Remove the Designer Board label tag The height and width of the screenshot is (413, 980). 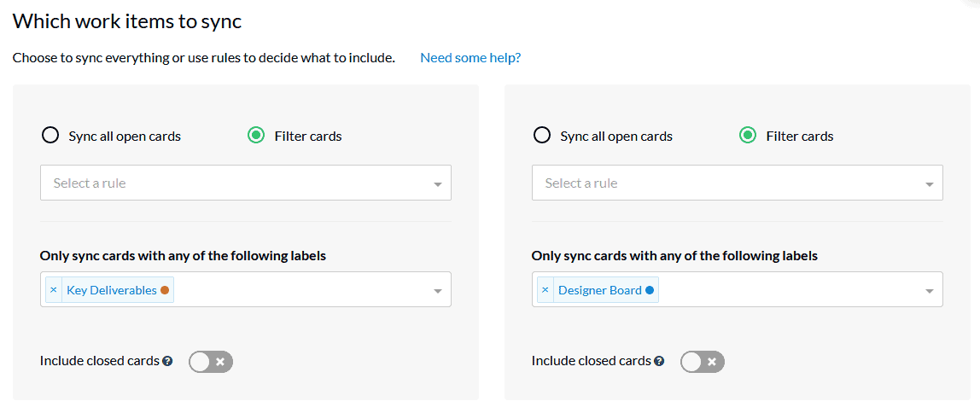(x=545, y=290)
